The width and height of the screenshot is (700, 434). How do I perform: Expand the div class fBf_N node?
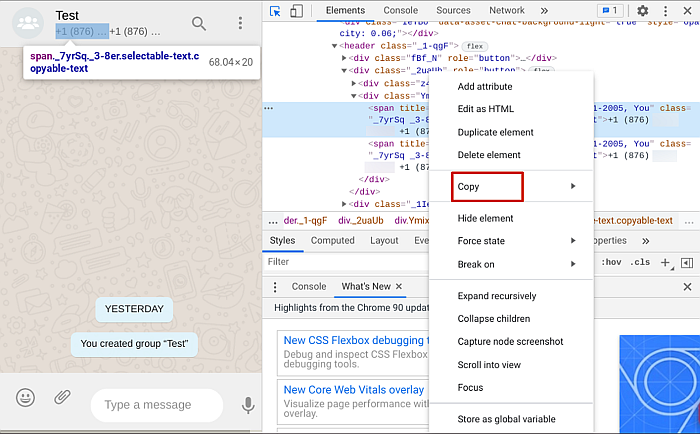(x=344, y=58)
